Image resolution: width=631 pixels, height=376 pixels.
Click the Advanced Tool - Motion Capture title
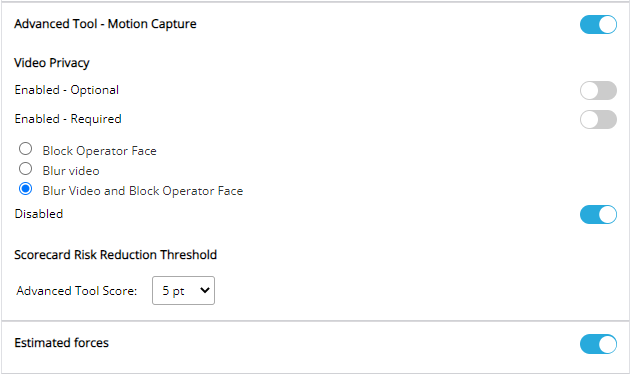(x=105, y=24)
